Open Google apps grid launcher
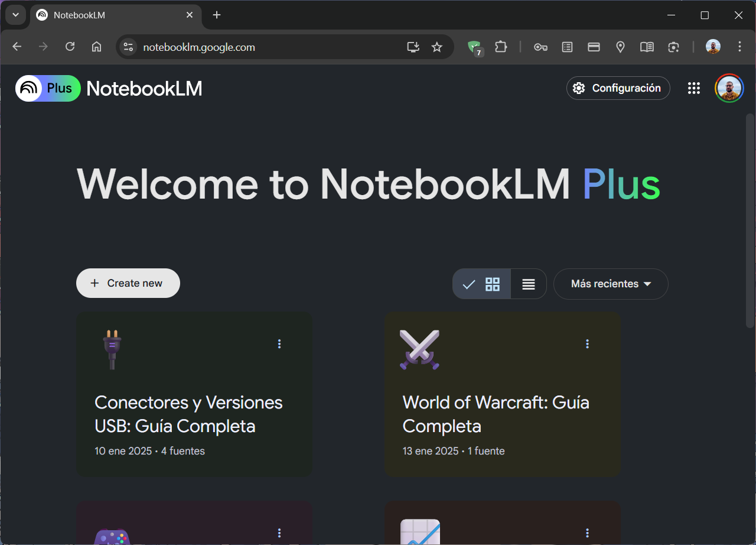Viewport: 756px width, 545px height. tap(694, 88)
